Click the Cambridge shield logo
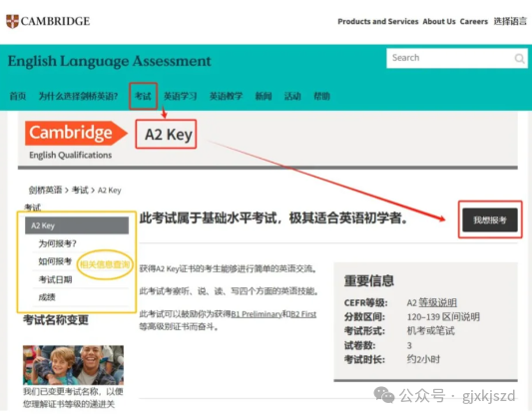Image resolution: width=532 pixels, height=417 pixels. point(12,21)
